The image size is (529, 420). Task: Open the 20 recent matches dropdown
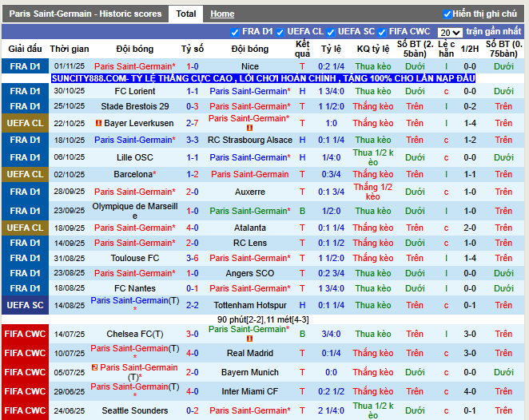[450, 33]
